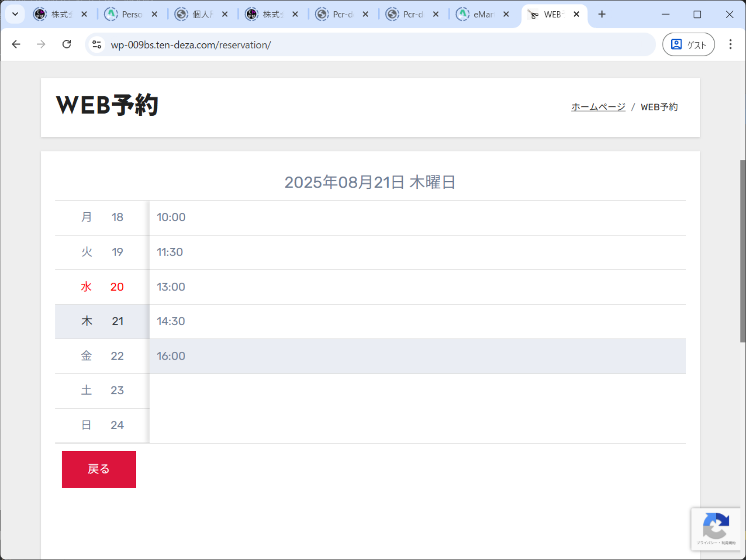The width and height of the screenshot is (746, 560).
Task: Click the reCAPTCHA badge
Action: coord(715,529)
